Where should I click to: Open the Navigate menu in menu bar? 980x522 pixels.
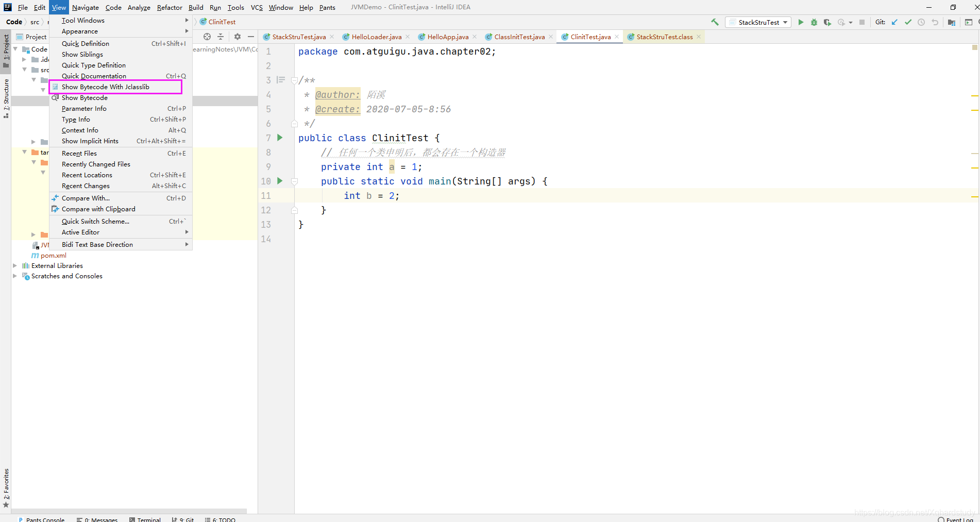tap(86, 7)
